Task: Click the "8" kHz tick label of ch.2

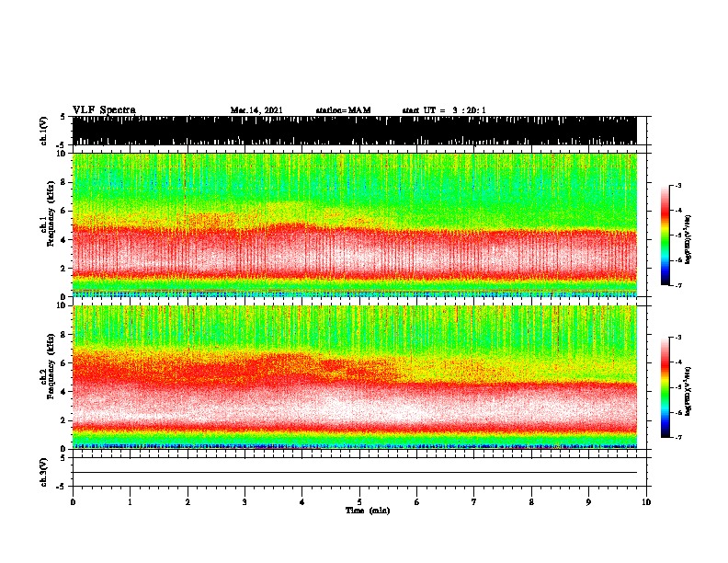Action: pyautogui.click(x=64, y=335)
